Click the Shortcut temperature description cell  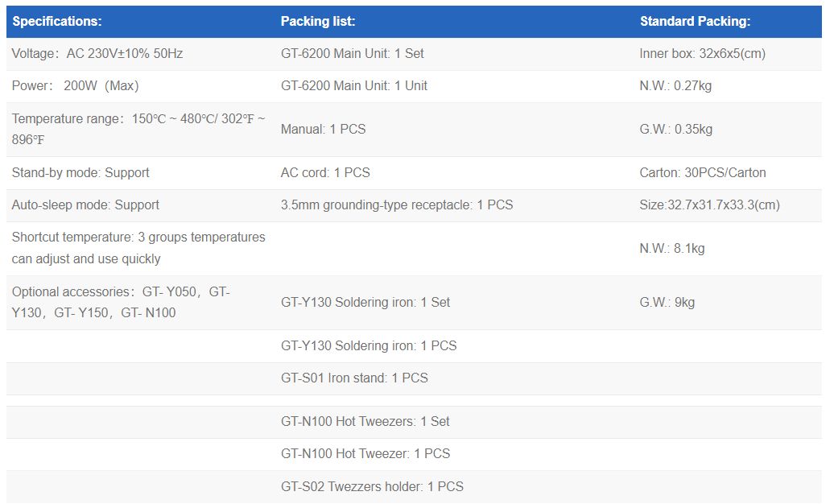click(x=138, y=248)
